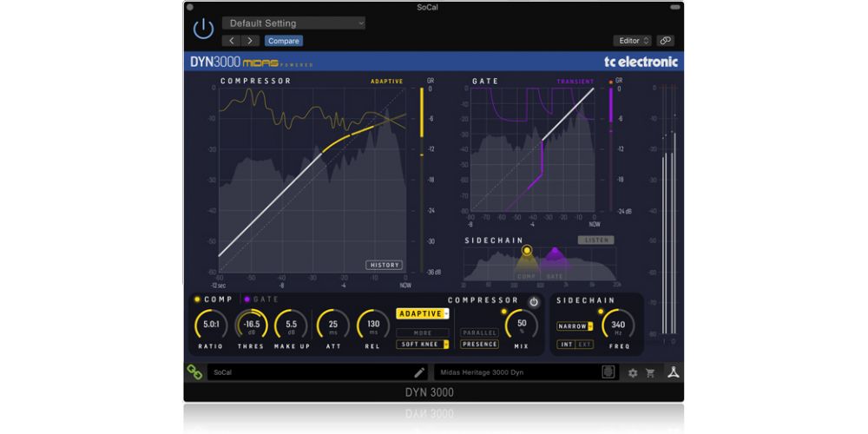
Task: Toggle the PRESENCE button
Action: coord(479,345)
